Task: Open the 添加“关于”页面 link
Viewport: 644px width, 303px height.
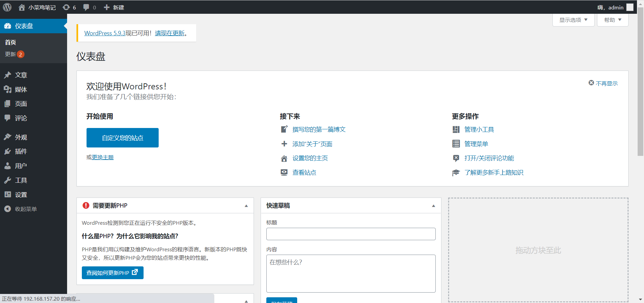Action: coord(312,144)
